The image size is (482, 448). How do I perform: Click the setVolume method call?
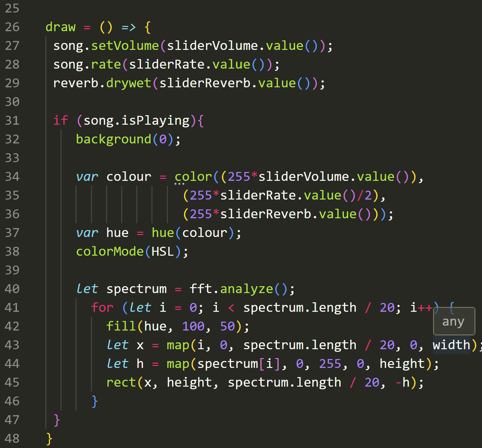click(125, 46)
